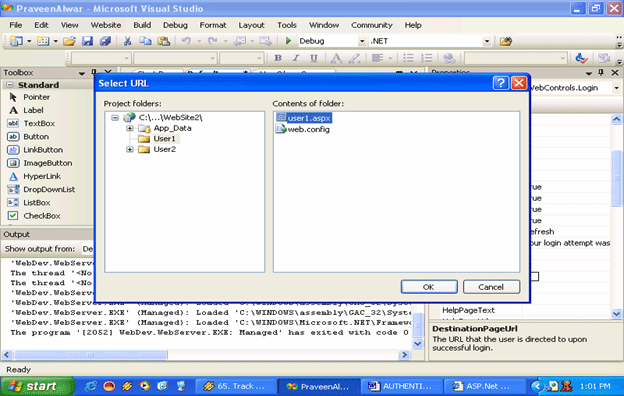Click the New Project toolbar icon
The width and height of the screenshot is (624, 396).
tap(16, 41)
